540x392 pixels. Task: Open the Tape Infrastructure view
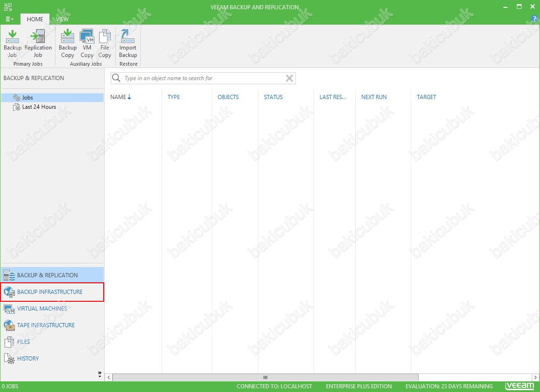[52, 325]
